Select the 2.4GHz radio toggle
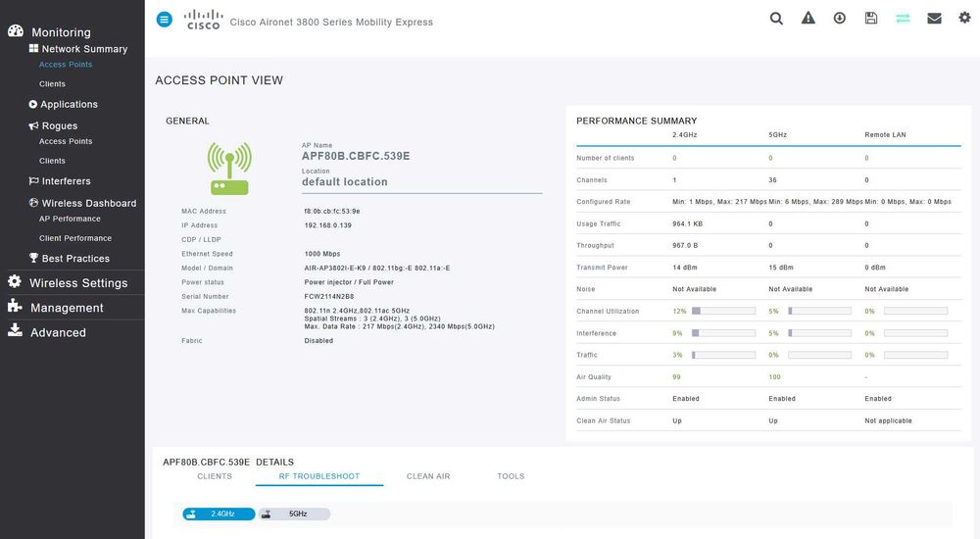The width and height of the screenshot is (980, 539). point(219,514)
